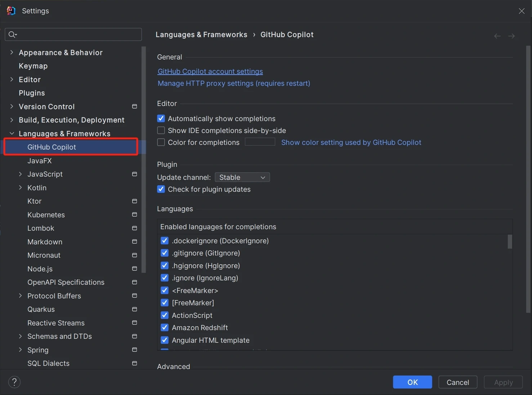Screen dimensions: 532x395
Task: Disable Automatically show completions checkbox
Action: 161,119
